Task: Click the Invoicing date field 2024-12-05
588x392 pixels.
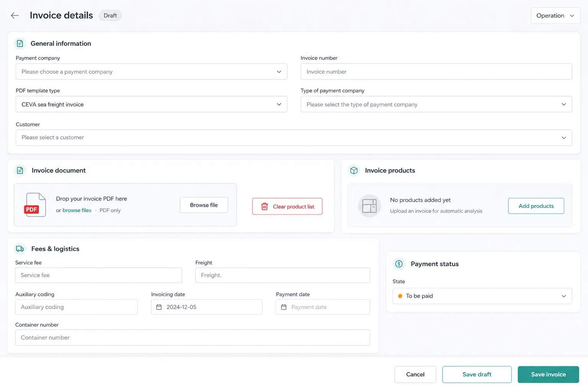Action: pyautogui.click(x=207, y=307)
